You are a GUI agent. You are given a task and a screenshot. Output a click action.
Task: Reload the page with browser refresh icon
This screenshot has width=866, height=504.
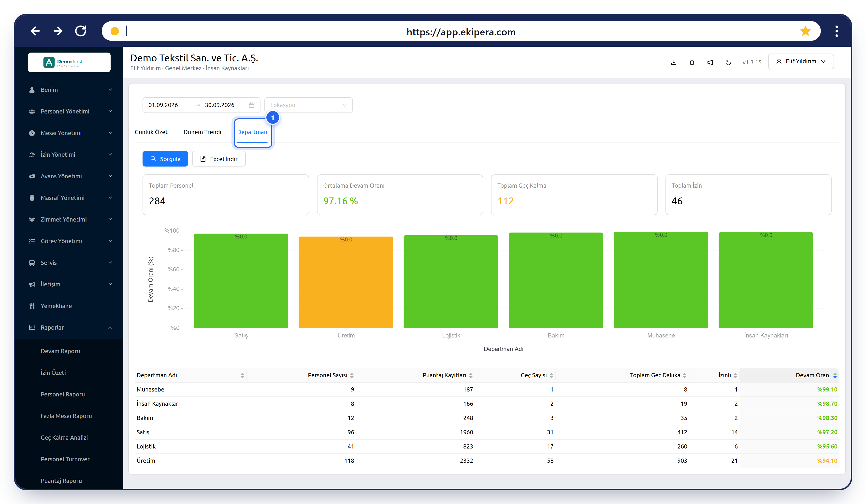tap(81, 31)
